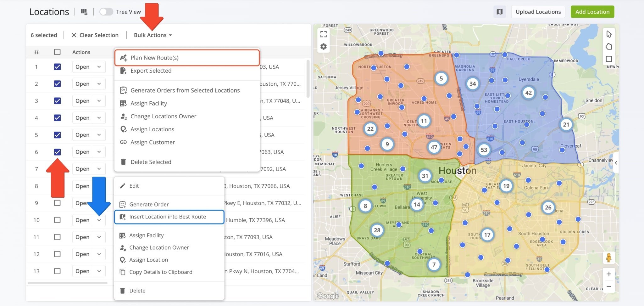
Task: Tick the select-all checkbox in header
Action: (57, 52)
